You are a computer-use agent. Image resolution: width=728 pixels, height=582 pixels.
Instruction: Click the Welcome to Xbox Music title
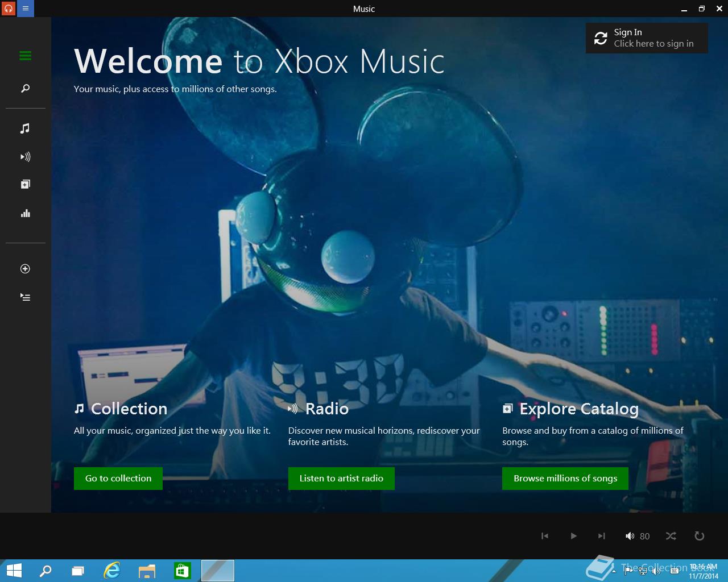(259, 61)
